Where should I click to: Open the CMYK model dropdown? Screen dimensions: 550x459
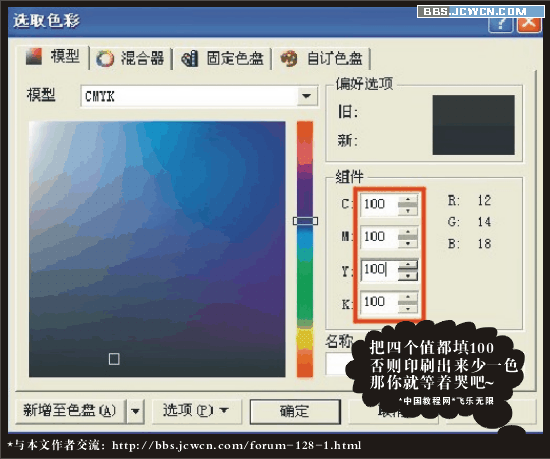pyautogui.click(x=199, y=96)
